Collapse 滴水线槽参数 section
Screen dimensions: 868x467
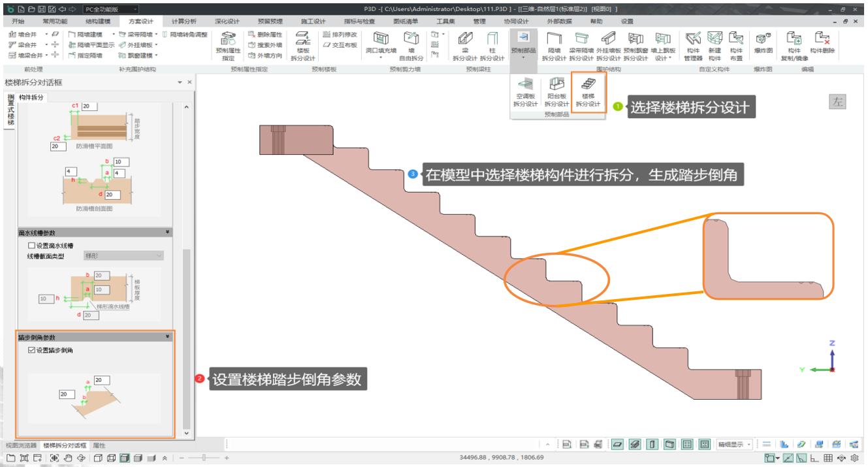tap(168, 233)
